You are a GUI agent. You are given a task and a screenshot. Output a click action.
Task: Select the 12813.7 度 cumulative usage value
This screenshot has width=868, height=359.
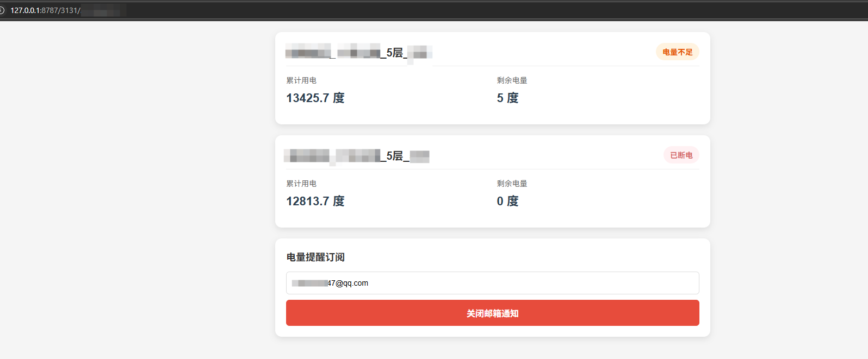point(315,201)
